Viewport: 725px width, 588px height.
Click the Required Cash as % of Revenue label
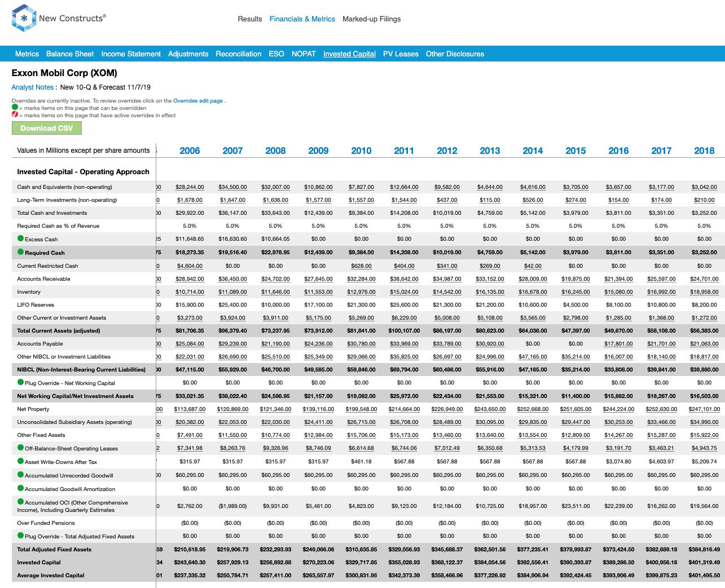[58, 226]
